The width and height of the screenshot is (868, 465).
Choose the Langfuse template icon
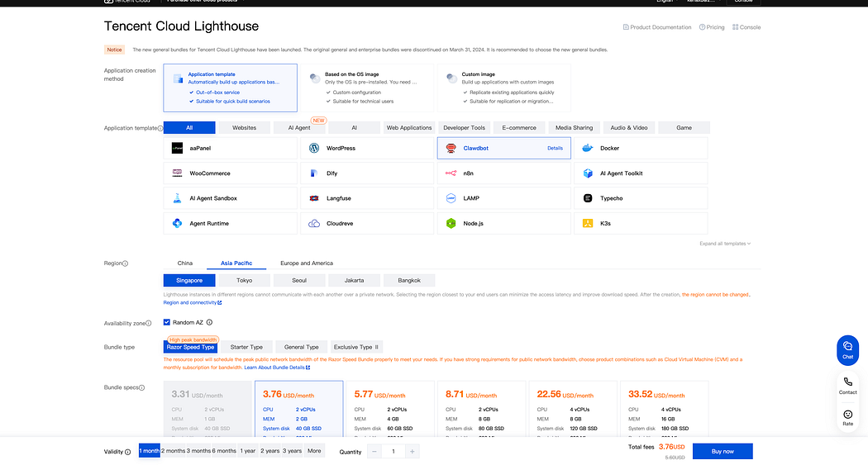pos(314,198)
